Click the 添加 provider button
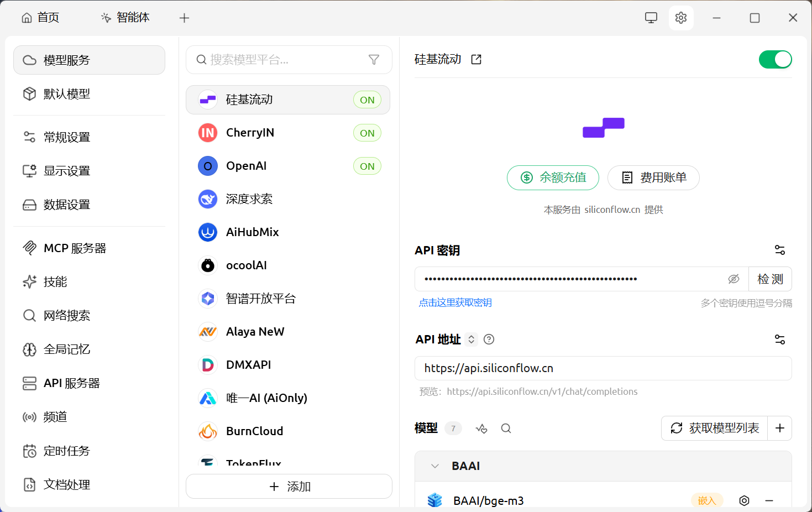 (x=289, y=487)
